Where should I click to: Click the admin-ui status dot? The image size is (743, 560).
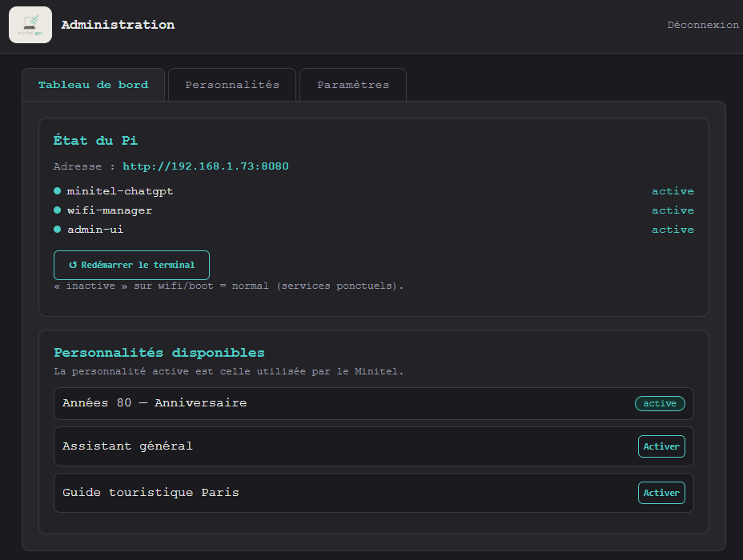click(x=58, y=229)
